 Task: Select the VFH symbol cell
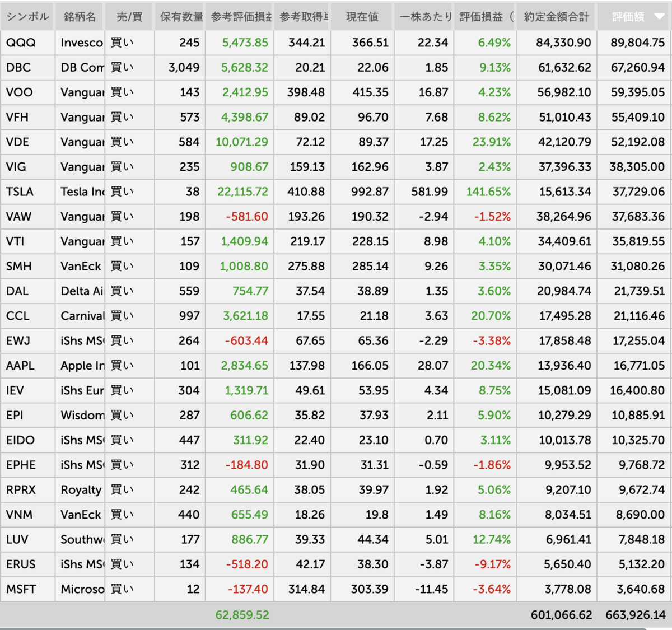[x=27, y=117]
